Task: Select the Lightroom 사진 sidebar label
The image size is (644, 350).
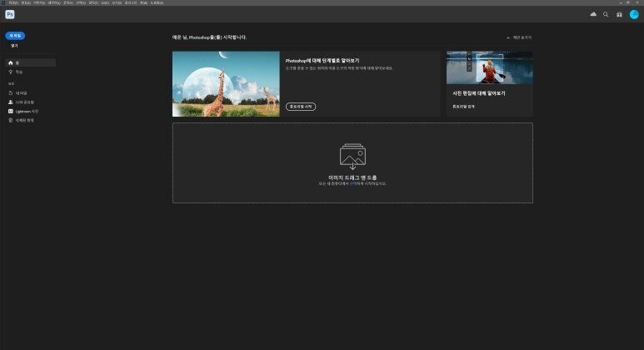Action: (x=27, y=112)
